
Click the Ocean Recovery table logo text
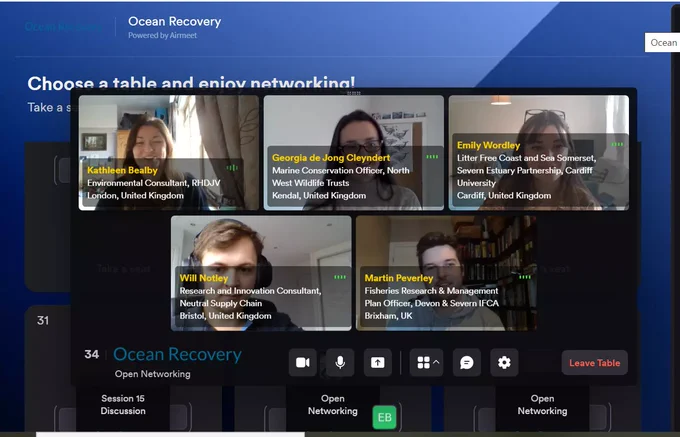tap(177, 355)
